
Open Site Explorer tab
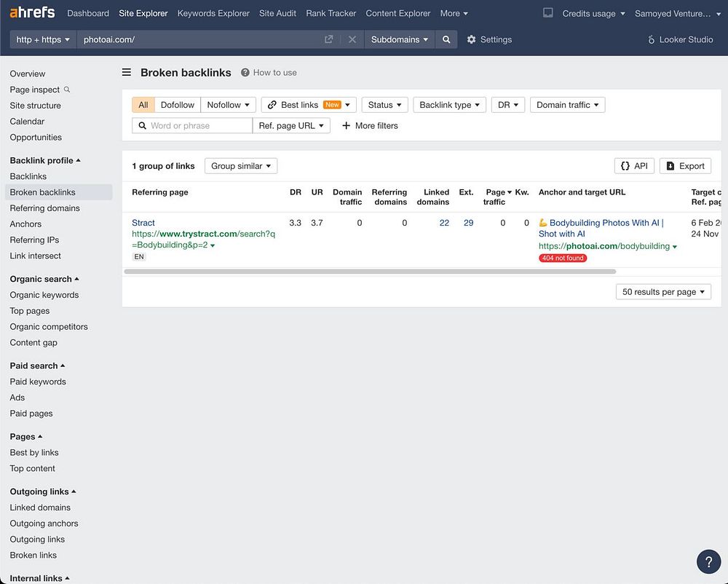click(143, 13)
